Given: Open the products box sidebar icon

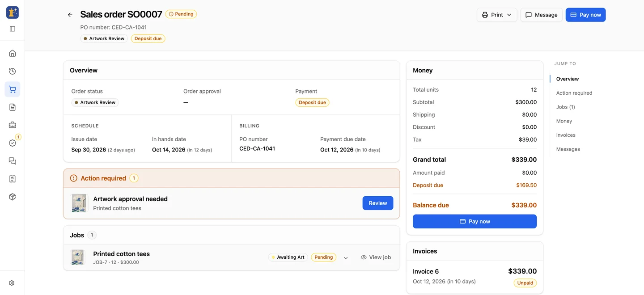Looking at the screenshot, I should (13, 197).
